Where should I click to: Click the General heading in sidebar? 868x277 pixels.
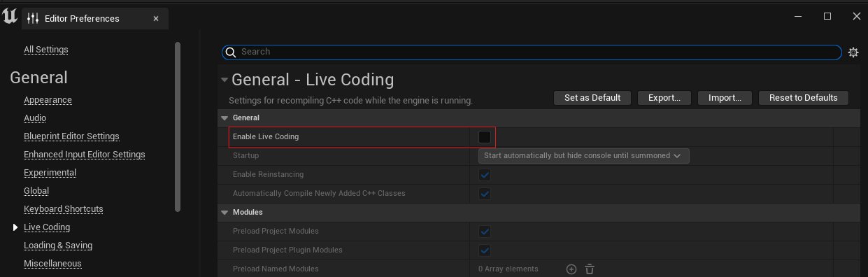38,78
